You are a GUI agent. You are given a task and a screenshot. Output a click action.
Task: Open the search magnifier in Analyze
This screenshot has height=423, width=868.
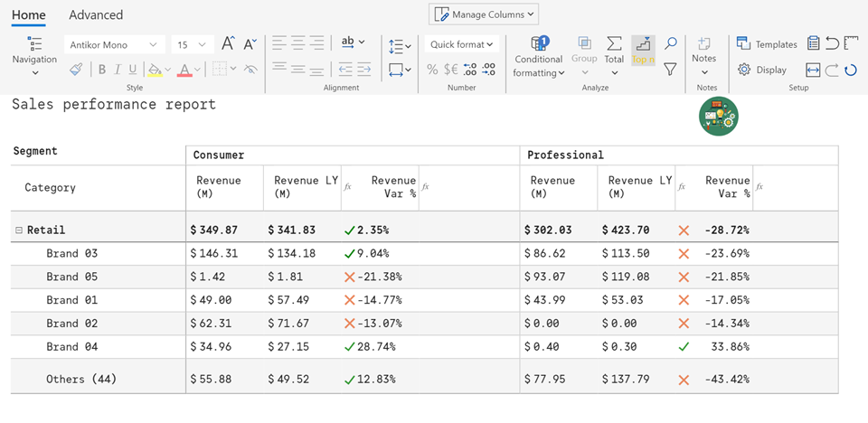coord(670,43)
